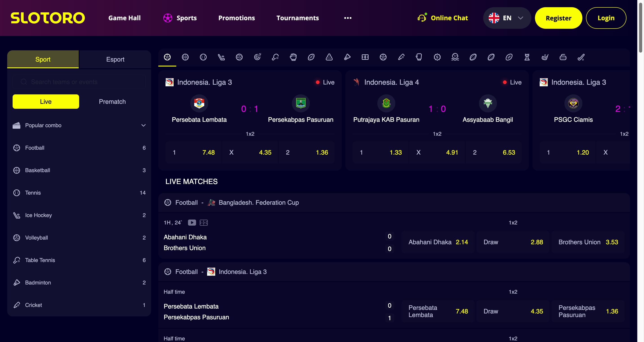The height and width of the screenshot is (342, 644).
Task: Pick odds 7.48 in Persebata Lembata featured card
Action: [x=193, y=152]
